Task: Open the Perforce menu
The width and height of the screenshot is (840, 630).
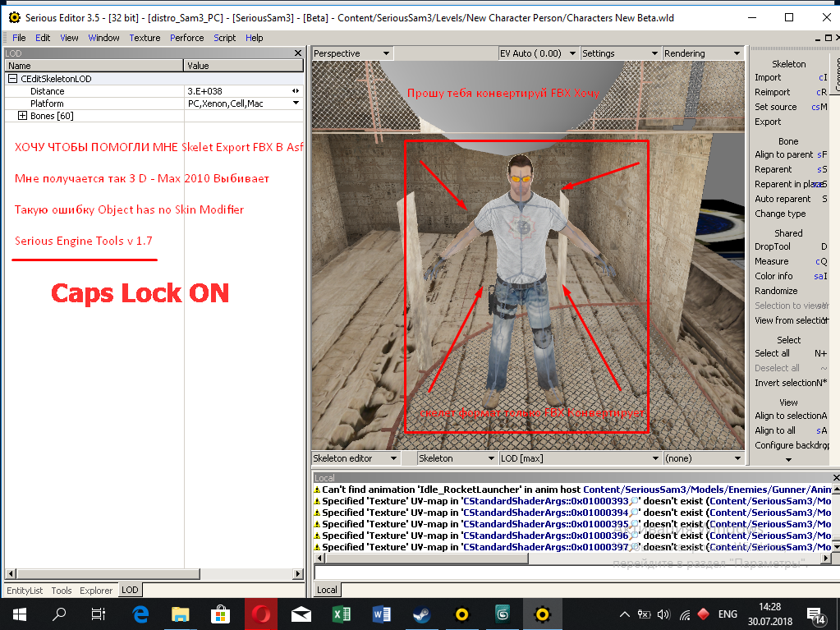Action: pyautogui.click(x=187, y=38)
